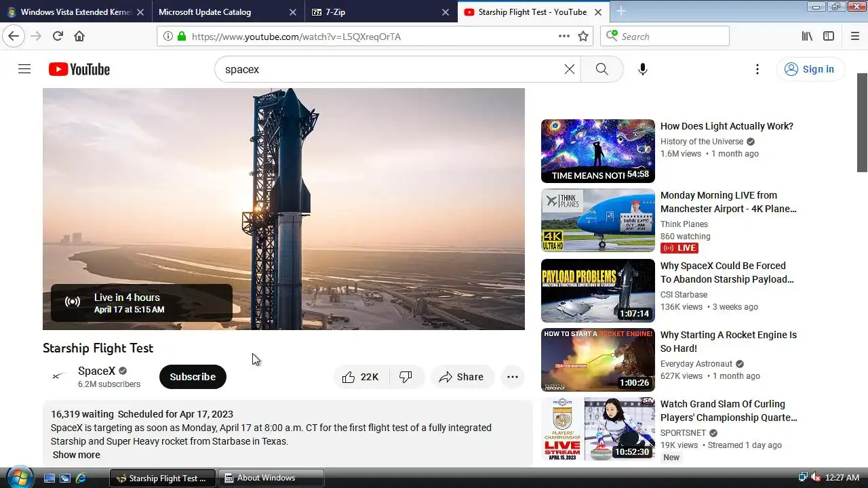The image size is (868, 488).
Task: Open the Firefox home page icon
Action: click(x=79, y=36)
